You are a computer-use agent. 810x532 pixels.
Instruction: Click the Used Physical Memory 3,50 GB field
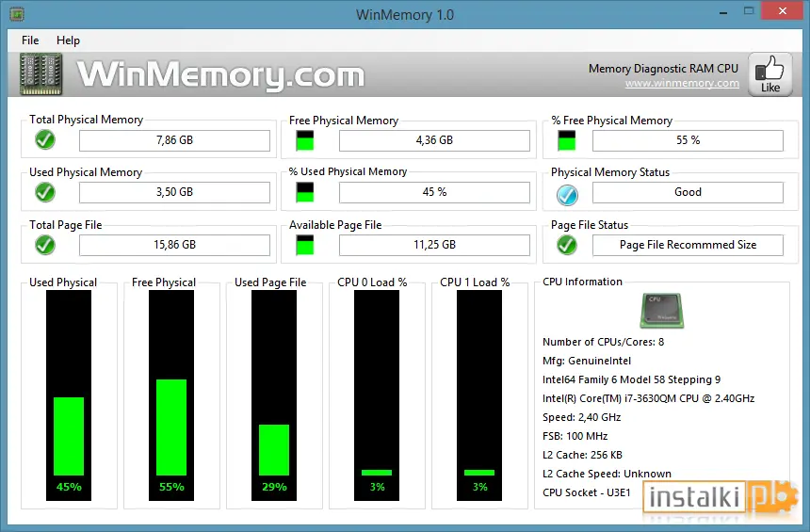[x=174, y=192]
